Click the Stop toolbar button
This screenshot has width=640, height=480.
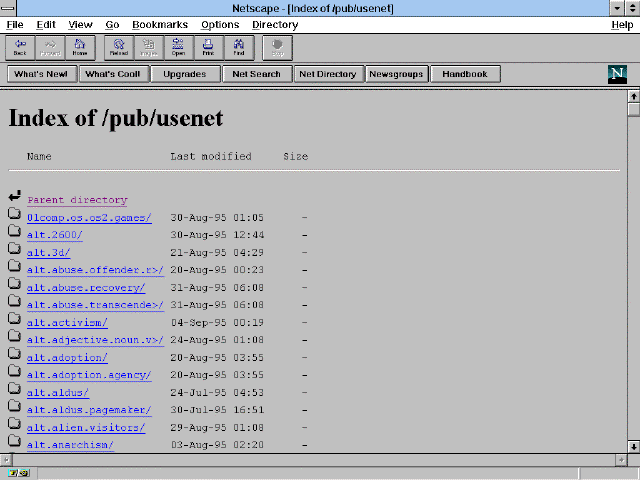(278, 48)
